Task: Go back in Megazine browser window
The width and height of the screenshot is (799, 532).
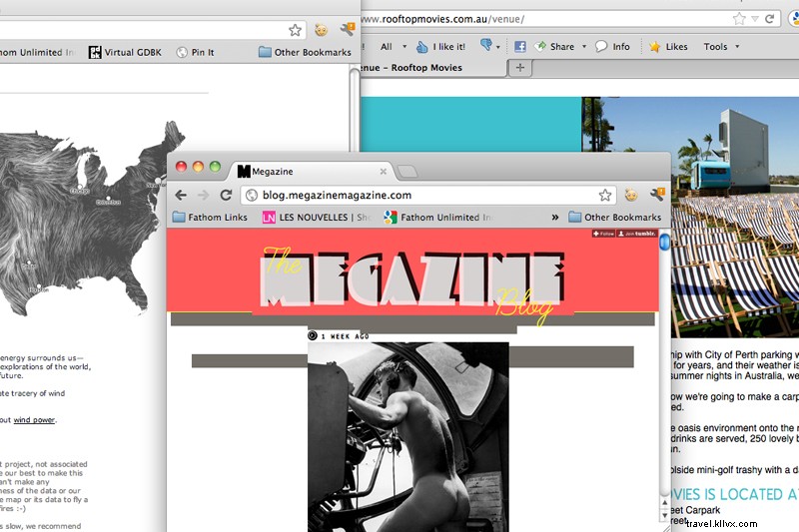Action: (x=181, y=196)
